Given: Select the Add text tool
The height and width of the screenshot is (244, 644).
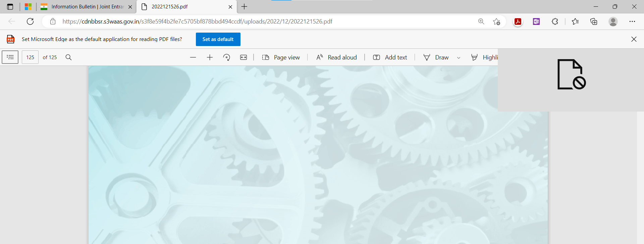Looking at the screenshot, I should [x=390, y=57].
